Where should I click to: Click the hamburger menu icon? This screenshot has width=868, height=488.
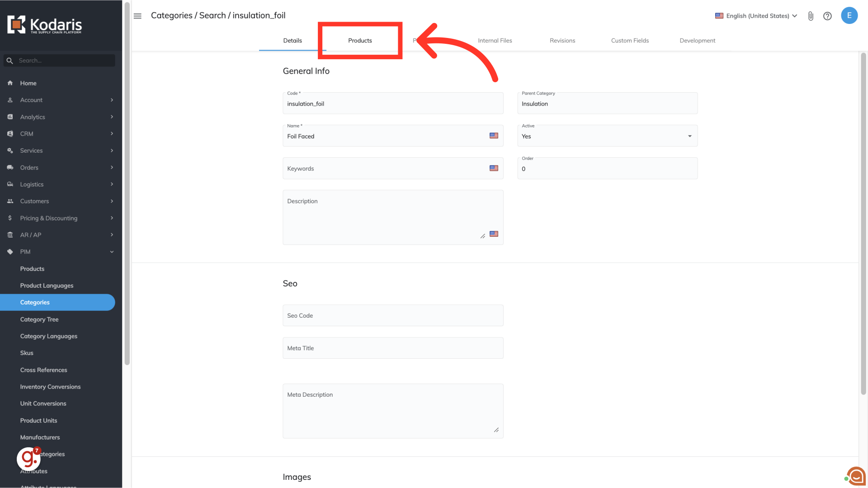pyautogui.click(x=137, y=16)
